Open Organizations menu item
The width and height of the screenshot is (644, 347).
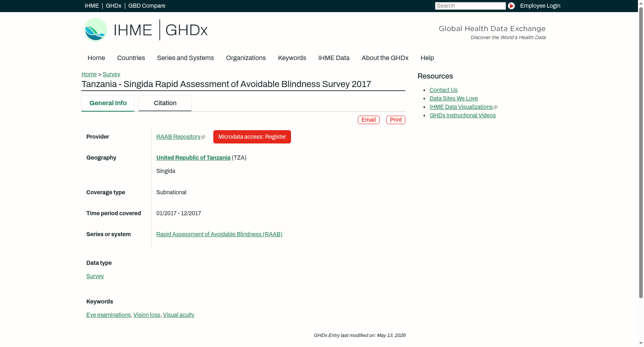pos(246,58)
